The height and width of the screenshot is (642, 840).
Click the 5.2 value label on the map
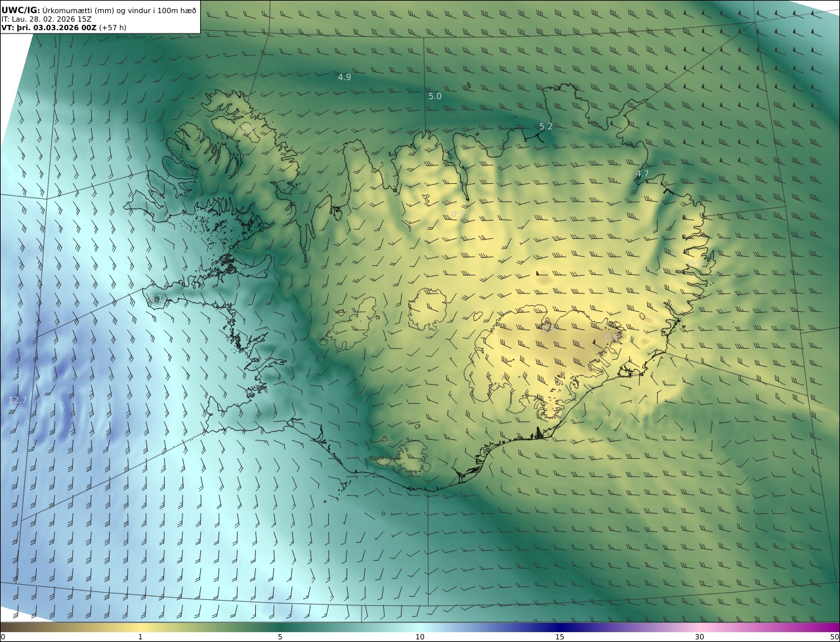point(546,127)
